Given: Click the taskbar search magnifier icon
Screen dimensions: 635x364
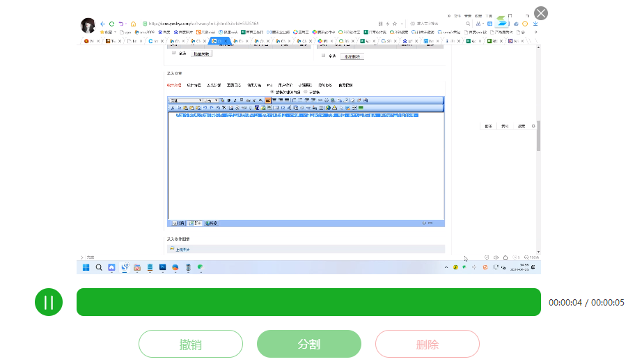Looking at the screenshot, I should point(99,267).
